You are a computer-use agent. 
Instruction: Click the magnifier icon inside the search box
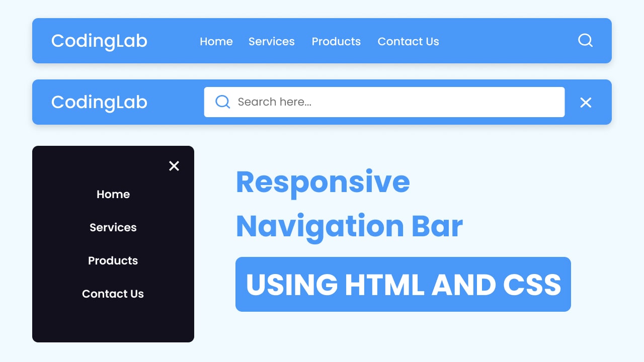(x=222, y=102)
